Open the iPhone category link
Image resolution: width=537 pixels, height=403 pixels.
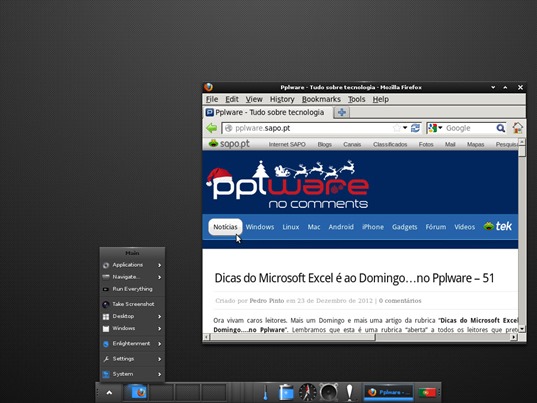click(373, 227)
